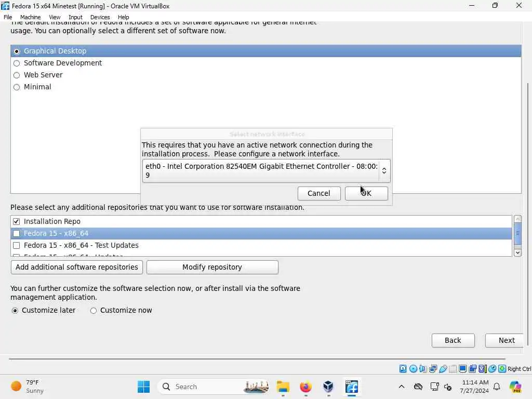
Task: Open the USB devices status icon
Action: tap(443, 369)
